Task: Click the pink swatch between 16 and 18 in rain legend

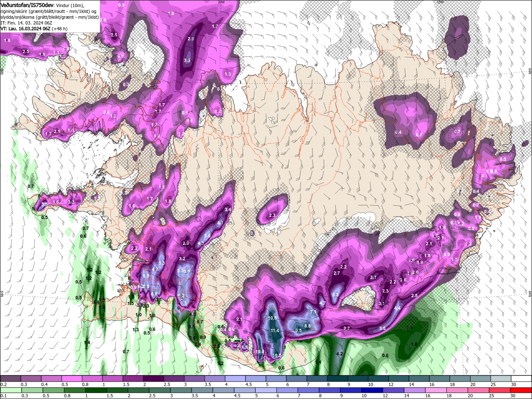Action: coord(436,390)
